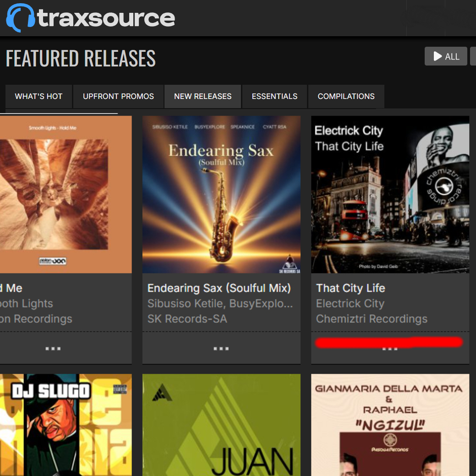
Task: Open the Chemiztri Recordings label link
Action: coord(372,319)
